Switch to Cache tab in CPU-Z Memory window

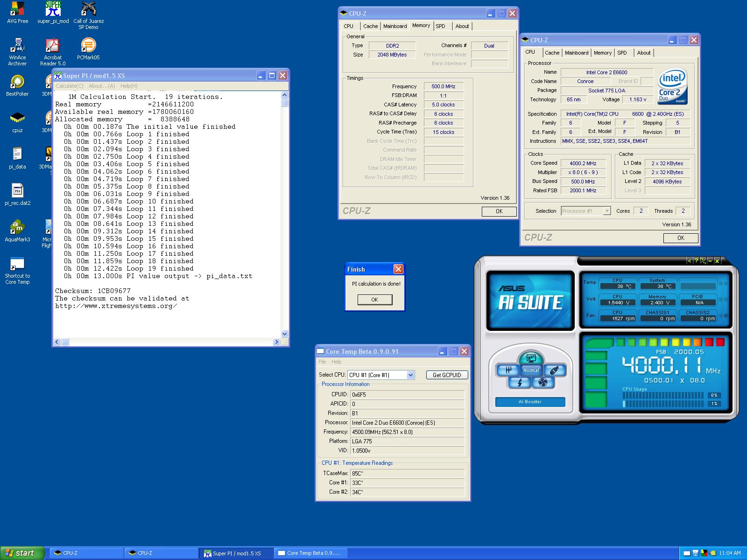370,26
